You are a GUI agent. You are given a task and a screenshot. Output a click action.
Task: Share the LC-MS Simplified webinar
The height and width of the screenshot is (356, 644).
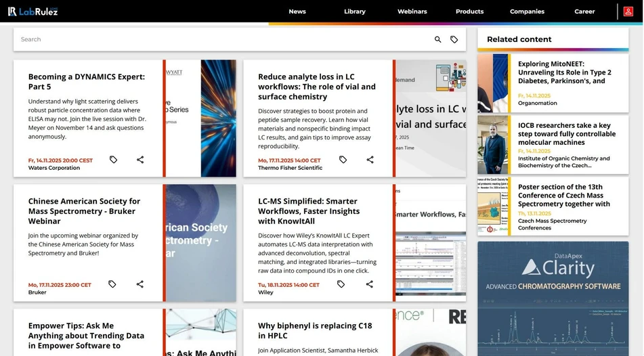pos(370,284)
